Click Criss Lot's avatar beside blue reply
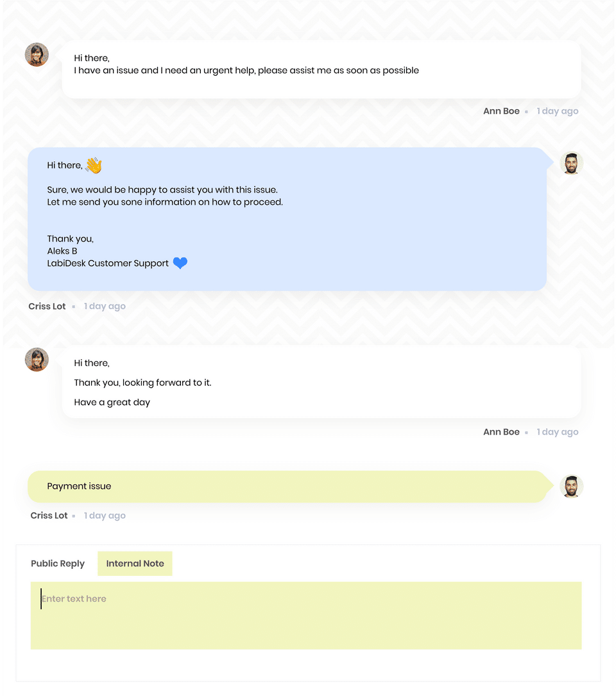Screen dimensions: 616x696 (571, 163)
